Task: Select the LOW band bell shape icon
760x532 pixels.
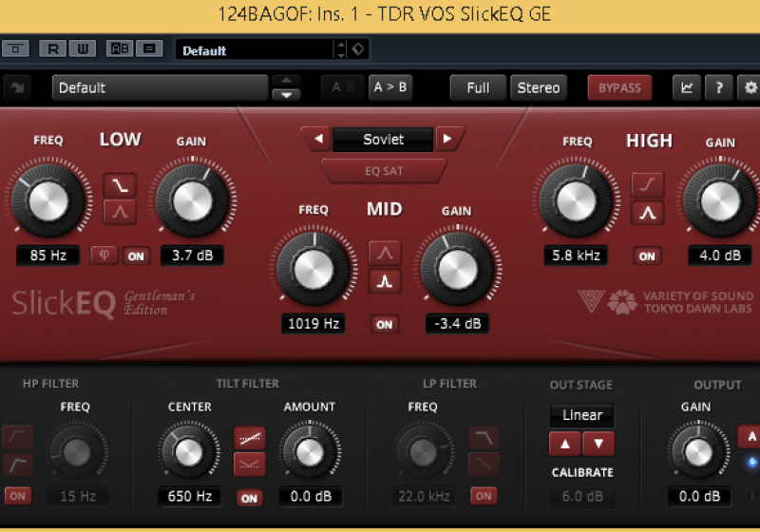Action: click(120, 211)
